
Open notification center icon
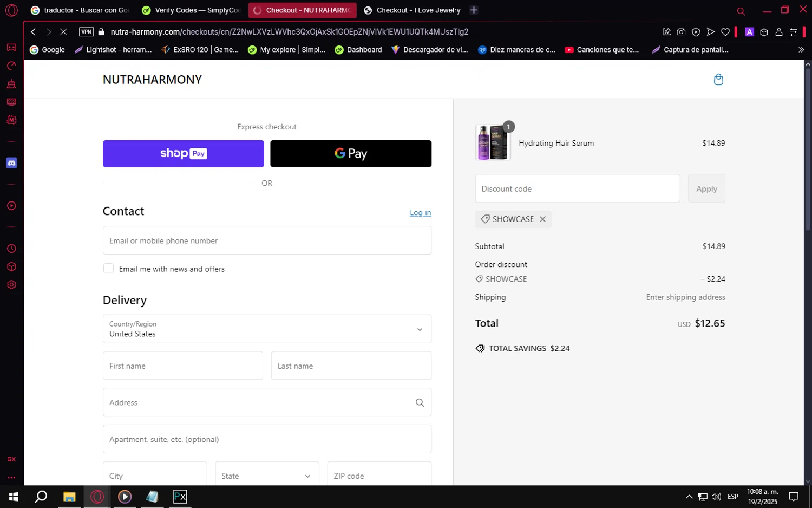pyautogui.click(x=794, y=497)
